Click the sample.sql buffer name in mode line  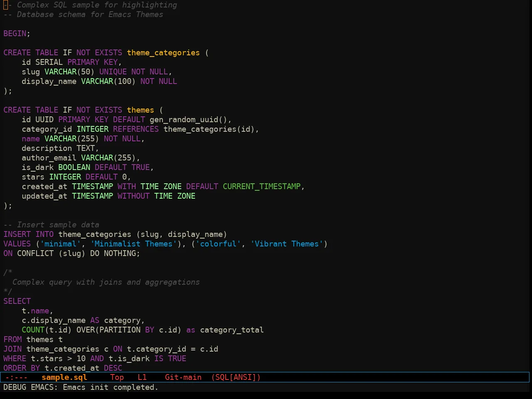coord(64,377)
